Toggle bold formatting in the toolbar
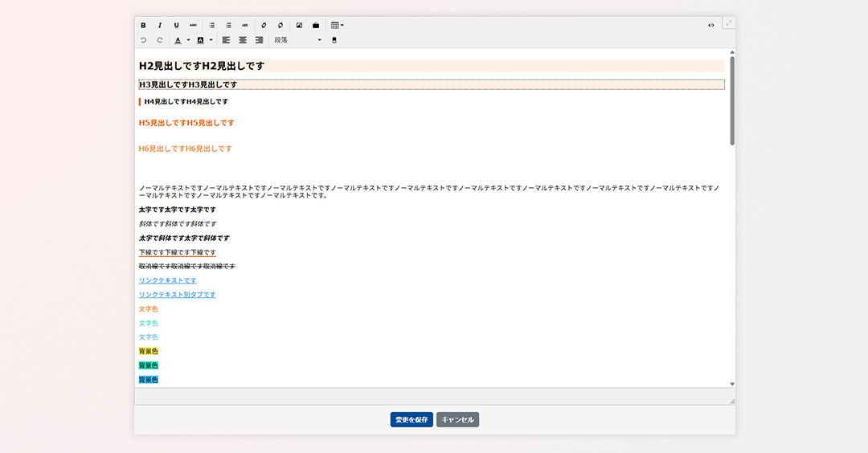868x453 pixels. pyautogui.click(x=143, y=26)
